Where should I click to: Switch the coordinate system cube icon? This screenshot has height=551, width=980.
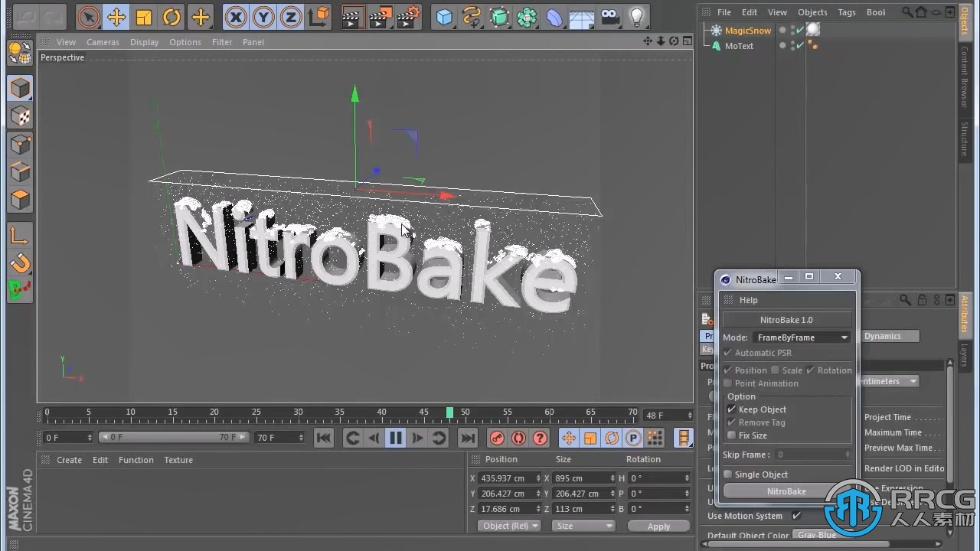point(319,16)
